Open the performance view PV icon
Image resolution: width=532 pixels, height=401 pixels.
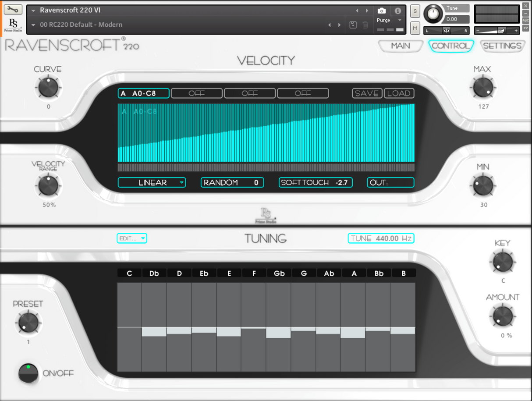click(525, 28)
